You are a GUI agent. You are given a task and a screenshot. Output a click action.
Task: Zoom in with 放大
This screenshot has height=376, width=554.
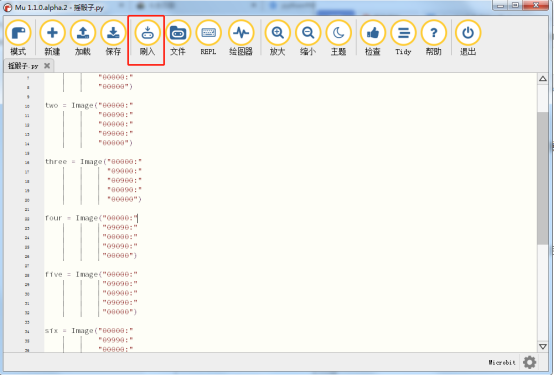tap(277, 38)
